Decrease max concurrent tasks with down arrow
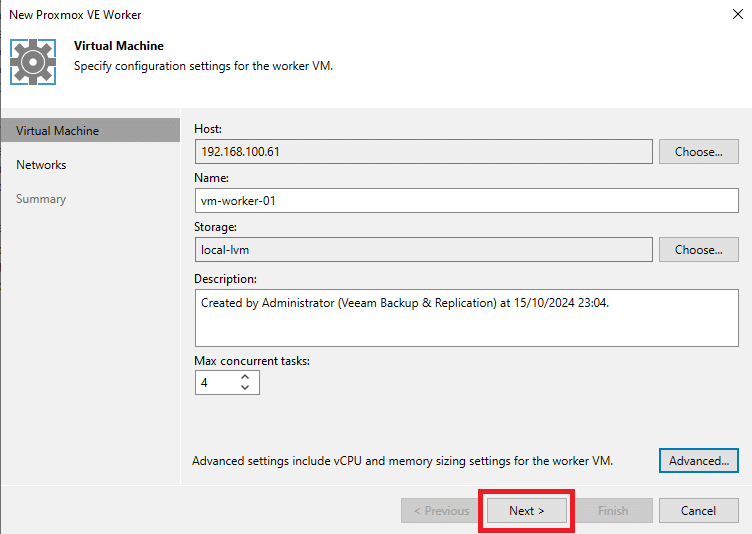This screenshot has width=752, height=534. 245,387
